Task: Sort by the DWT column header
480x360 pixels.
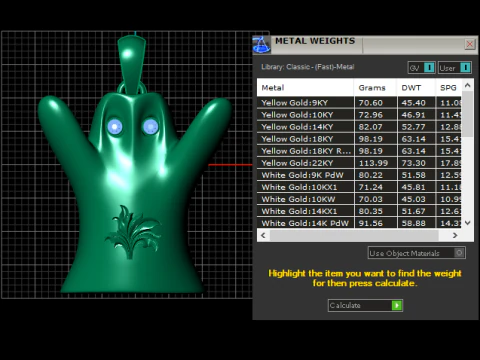Action: [416, 88]
